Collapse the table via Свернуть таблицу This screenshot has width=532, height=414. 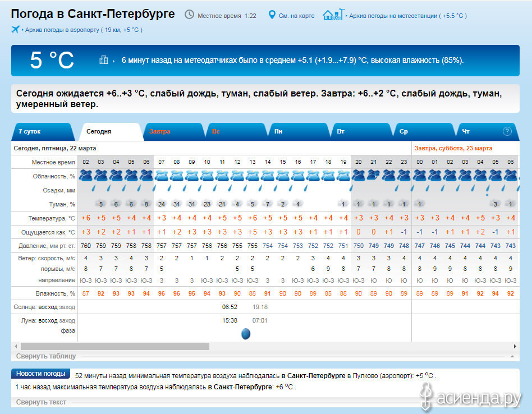(x=46, y=356)
